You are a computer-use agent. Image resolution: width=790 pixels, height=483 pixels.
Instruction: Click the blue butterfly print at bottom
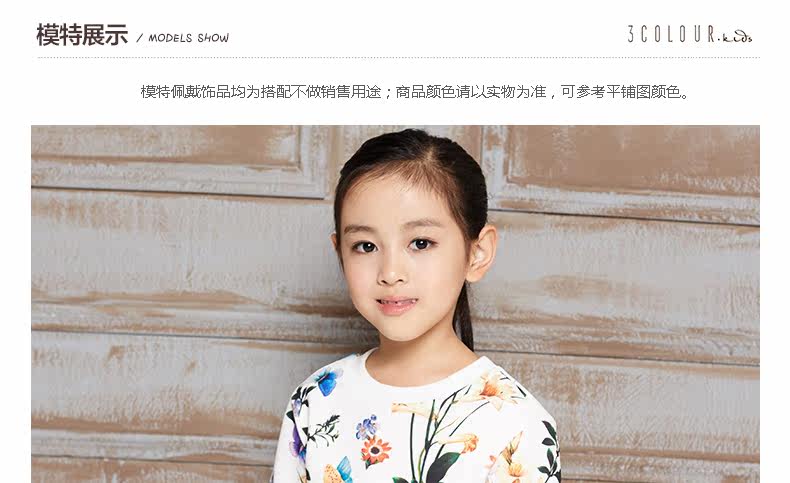tap(344, 468)
